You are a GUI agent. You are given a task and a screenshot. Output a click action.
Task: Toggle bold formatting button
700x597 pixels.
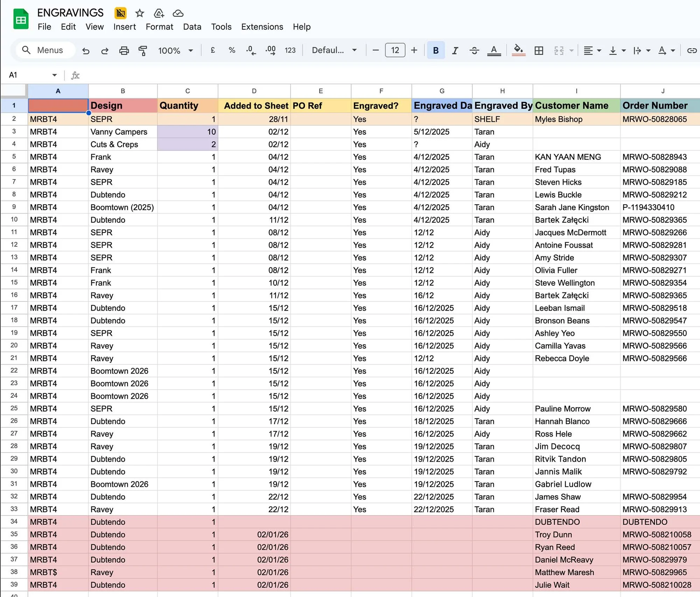click(x=436, y=50)
